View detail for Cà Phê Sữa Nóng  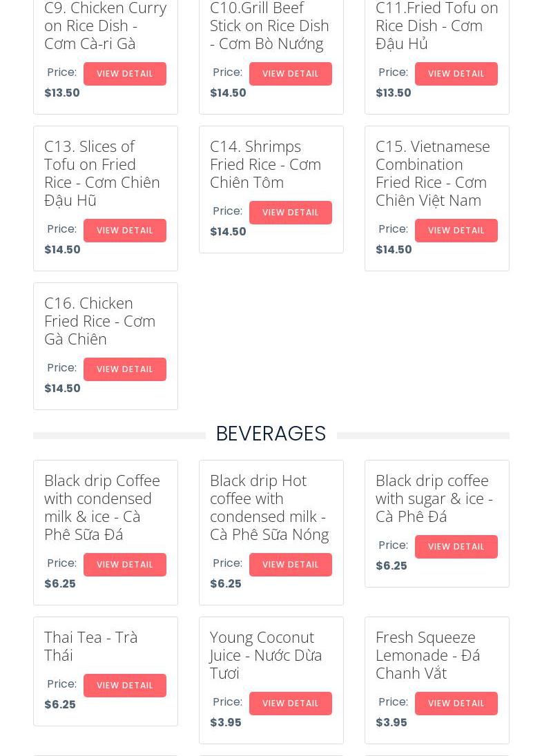[290, 565]
